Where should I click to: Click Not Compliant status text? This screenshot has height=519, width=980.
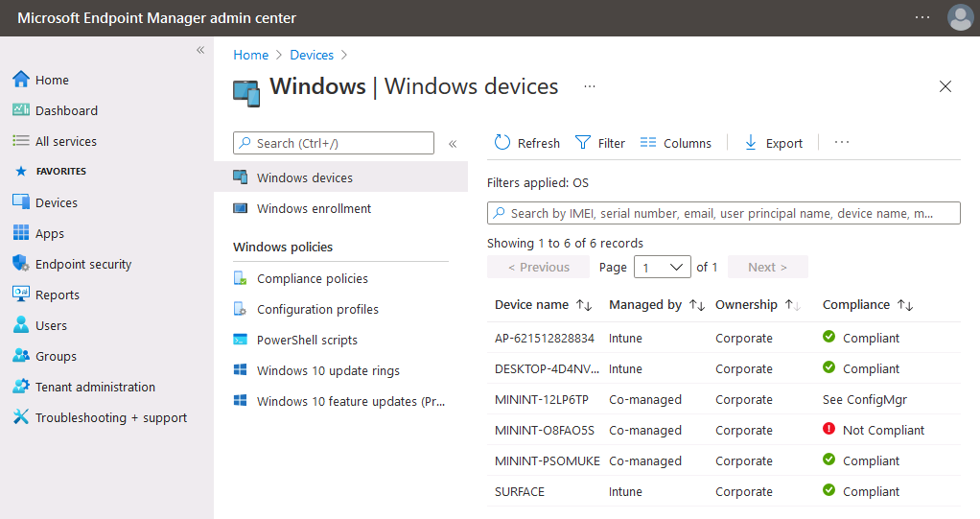[883, 430]
